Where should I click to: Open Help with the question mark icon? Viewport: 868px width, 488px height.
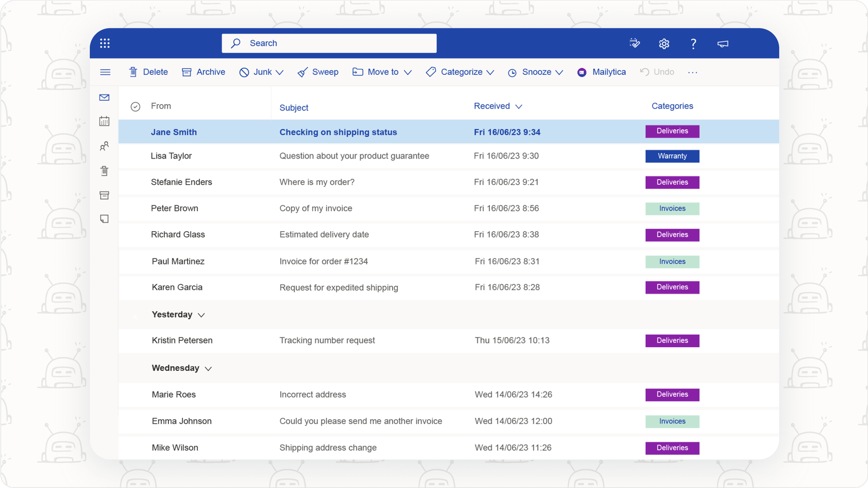[x=693, y=43]
